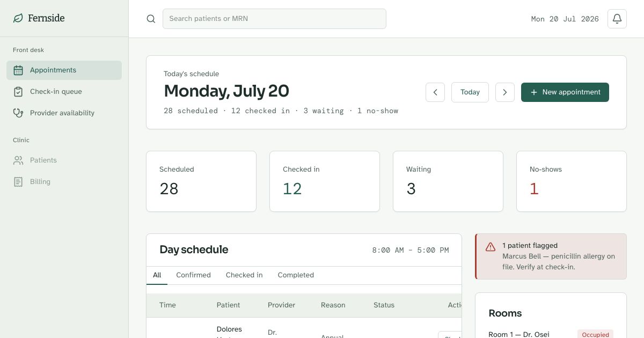Click the Scheduled 28 stat card
This screenshot has width=644, height=338.
pyautogui.click(x=201, y=181)
